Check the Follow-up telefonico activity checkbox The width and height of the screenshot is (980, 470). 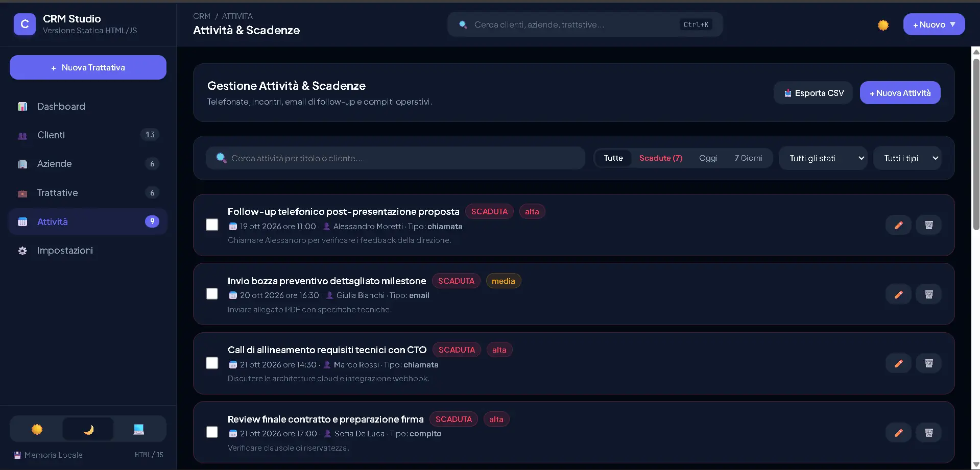[212, 225]
